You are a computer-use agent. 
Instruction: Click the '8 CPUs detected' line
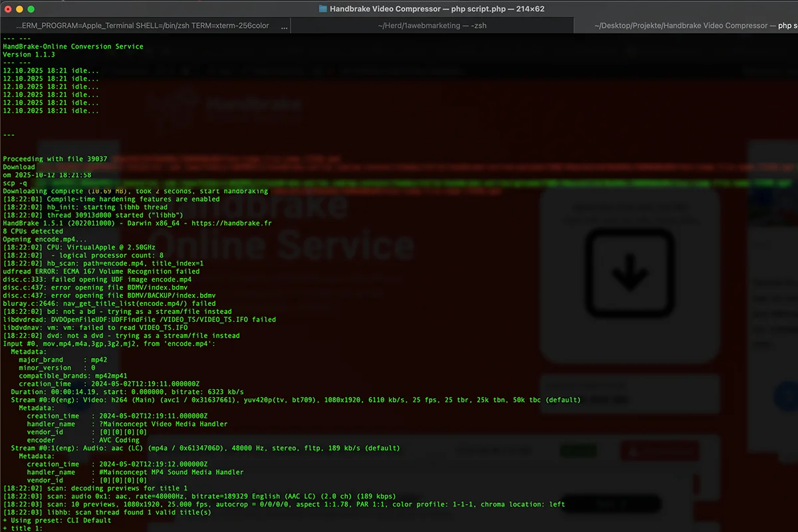pyautogui.click(x=33, y=231)
